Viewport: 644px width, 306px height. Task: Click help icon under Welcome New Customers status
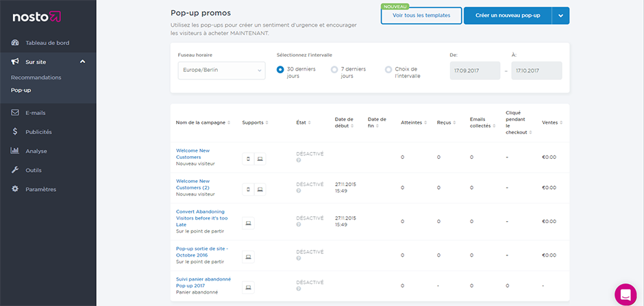[299, 160]
